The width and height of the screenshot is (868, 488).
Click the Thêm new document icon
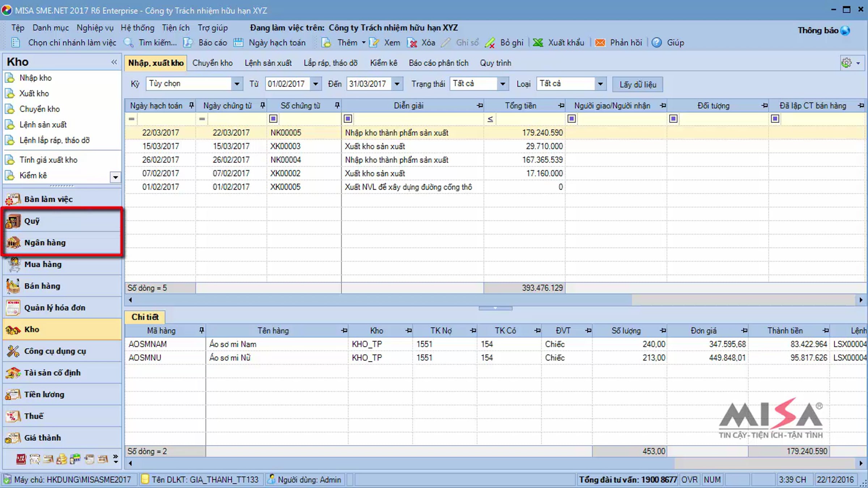pos(327,43)
